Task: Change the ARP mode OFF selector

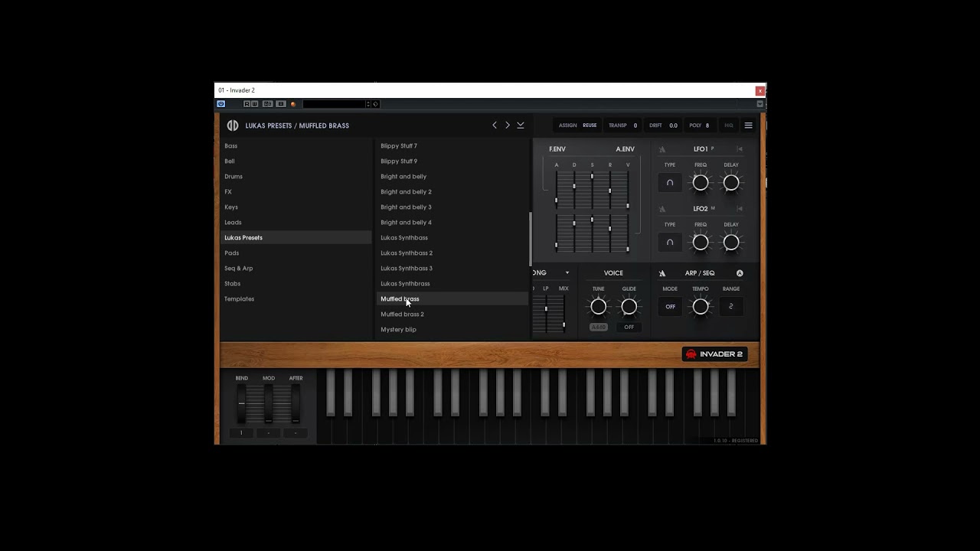Action: [x=670, y=307]
